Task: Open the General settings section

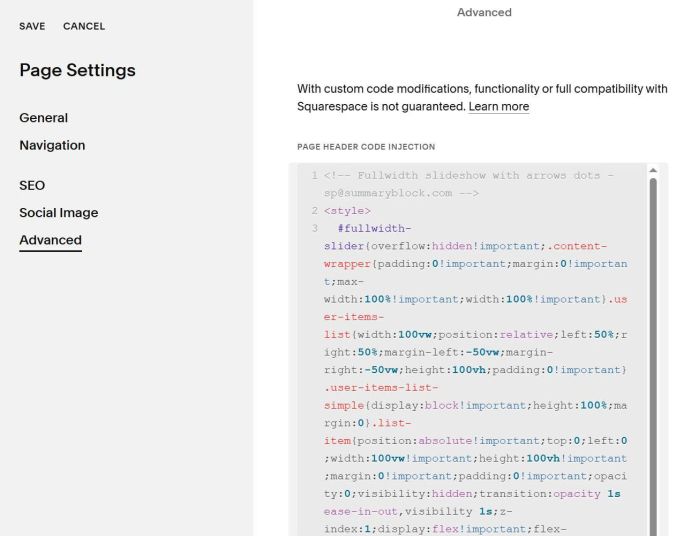Action: [44, 118]
